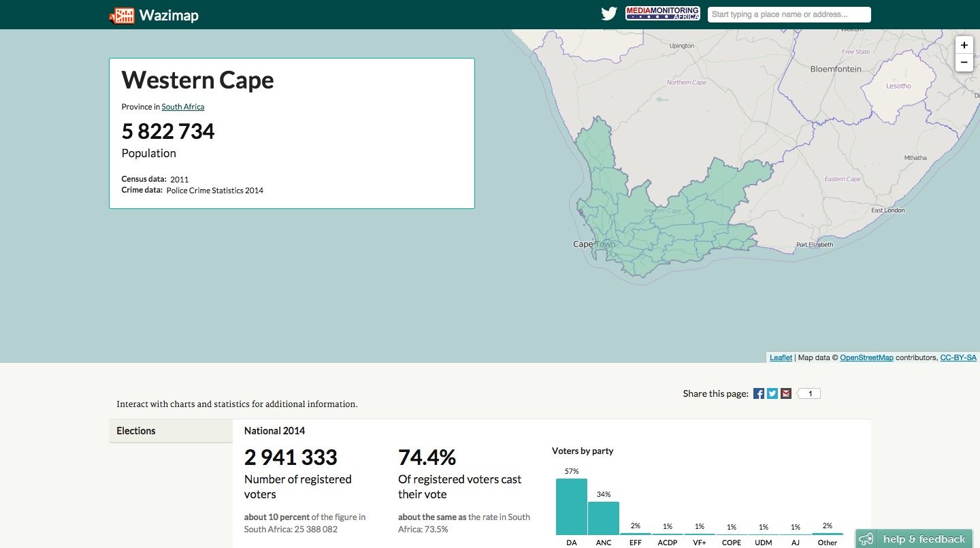The image size is (980, 548).
Task: Open the CC-BY-SA license link
Action: coord(958,357)
